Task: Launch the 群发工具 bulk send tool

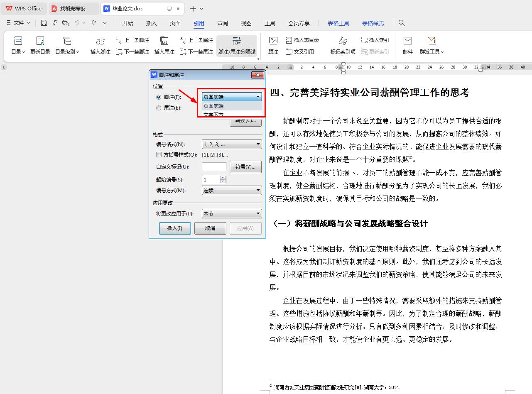Action: pyautogui.click(x=431, y=46)
